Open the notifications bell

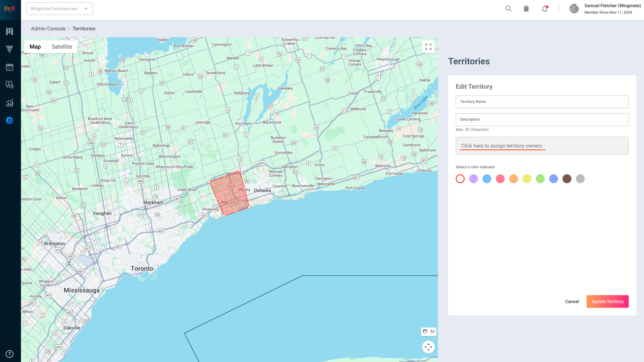[545, 9]
